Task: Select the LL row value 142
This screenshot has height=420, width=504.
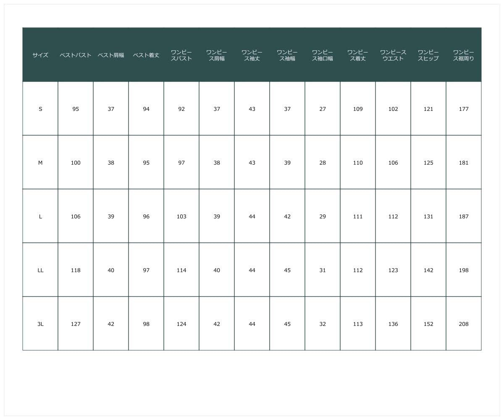Action: click(428, 270)
